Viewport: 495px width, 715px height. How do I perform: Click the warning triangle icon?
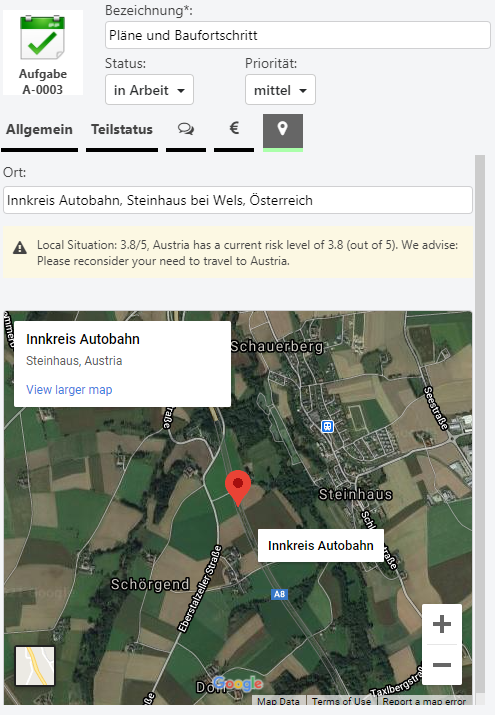click(x=20, y=248)
